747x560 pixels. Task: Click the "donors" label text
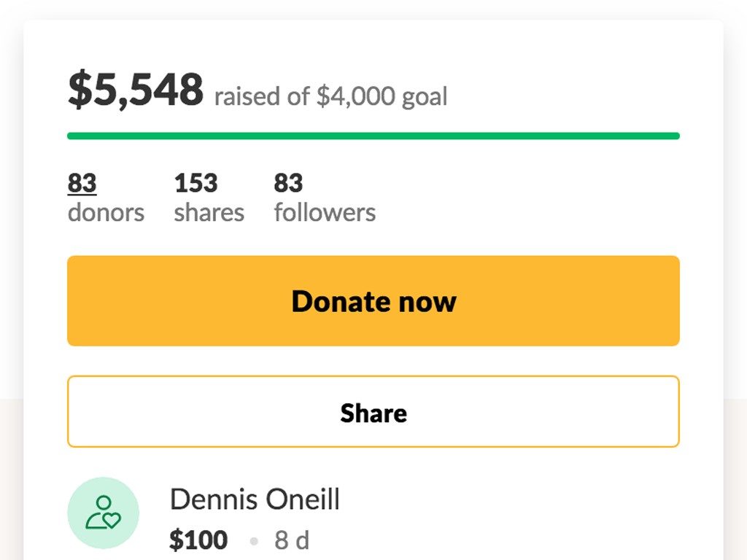pyautogui.click(x=106, y=213)
